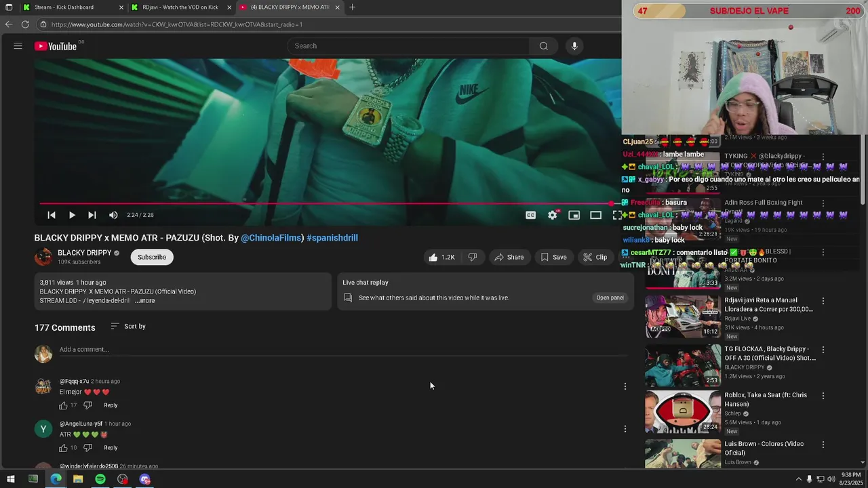Mute the video with speaker icon
Viewport: 868px width, 488px height.
[113, 215]
